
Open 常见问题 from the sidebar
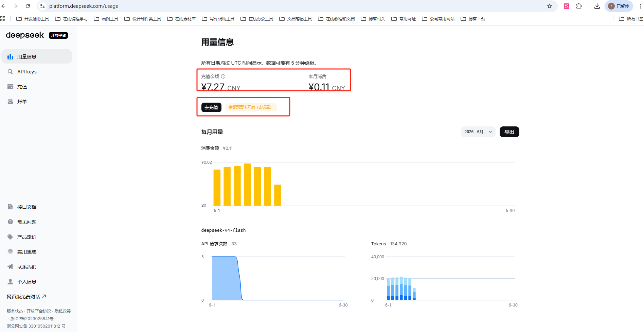point(37,222)
